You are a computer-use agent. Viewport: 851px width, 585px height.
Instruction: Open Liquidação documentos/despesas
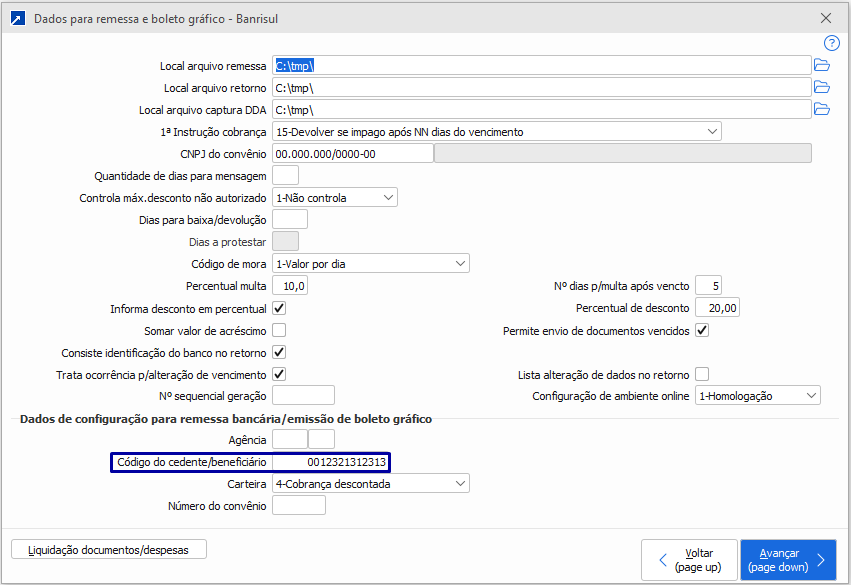click(109, 549)
